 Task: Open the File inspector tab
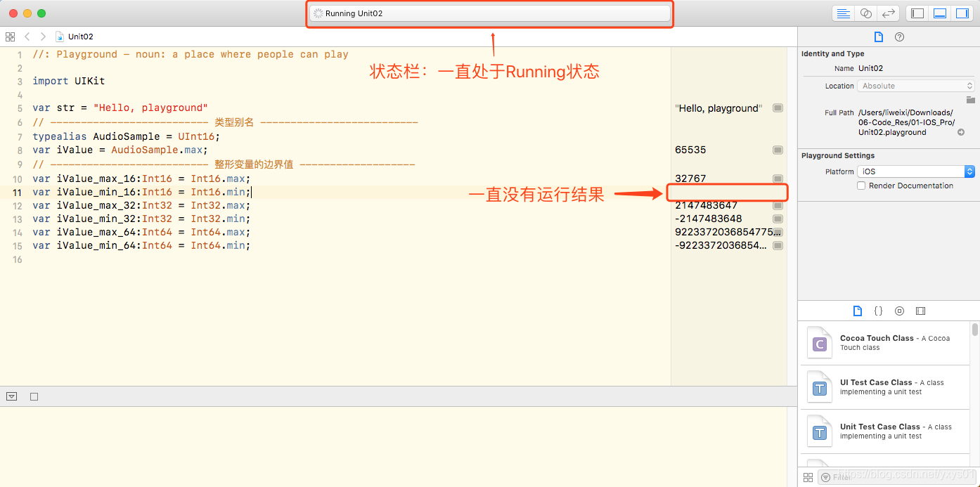pyautogui.click(x=878, y=37)
